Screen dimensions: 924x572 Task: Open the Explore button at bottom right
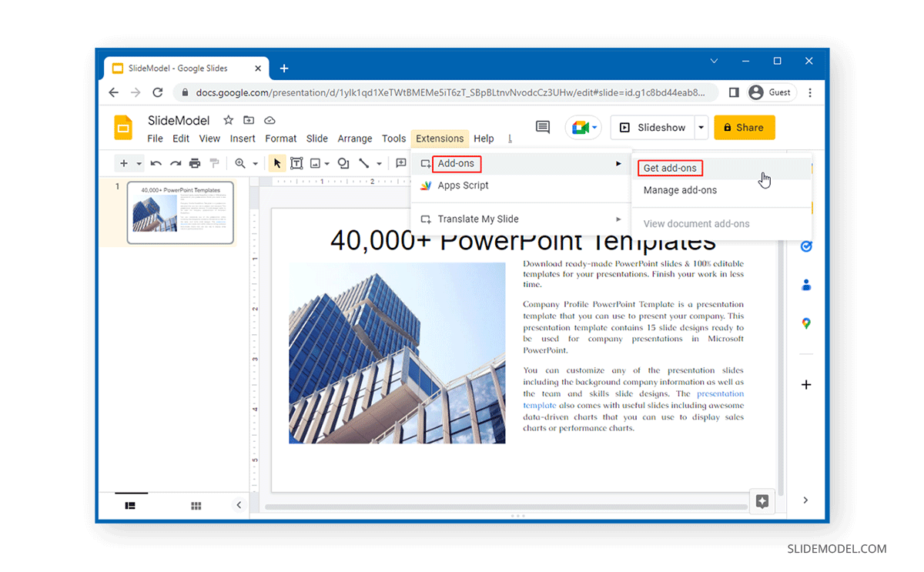tap(762, 501)
